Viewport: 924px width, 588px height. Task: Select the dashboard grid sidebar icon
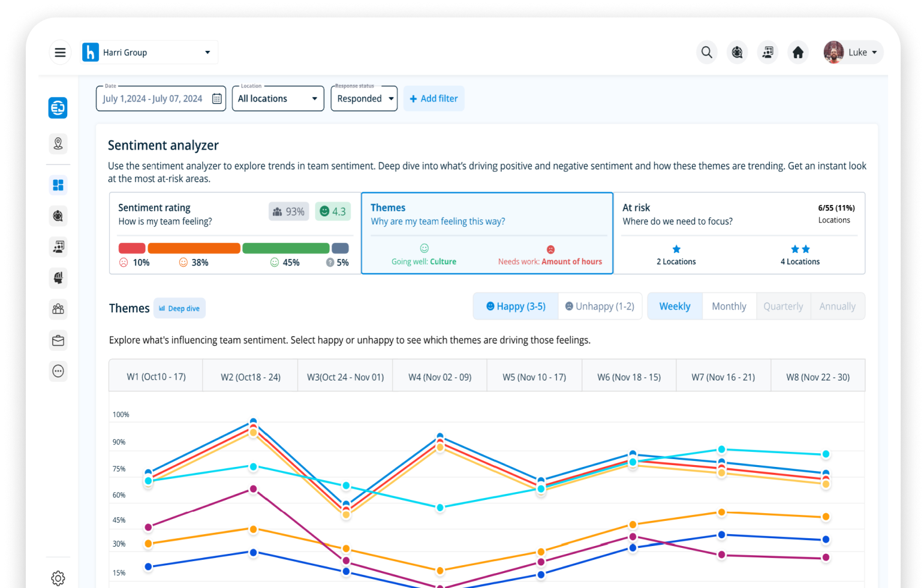tap(58, 185)
